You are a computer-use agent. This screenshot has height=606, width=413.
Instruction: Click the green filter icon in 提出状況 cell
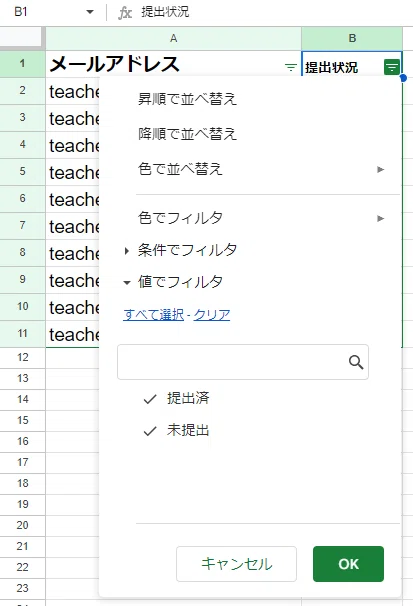[392, 67]
